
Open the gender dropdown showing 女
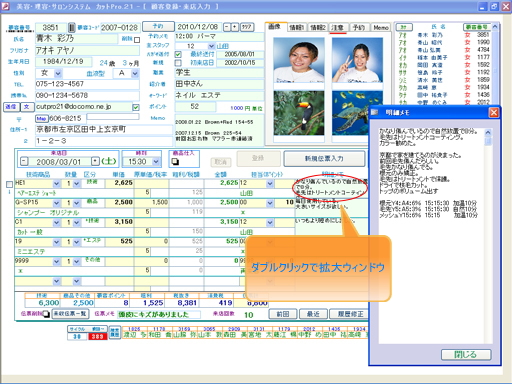(58, 73)
